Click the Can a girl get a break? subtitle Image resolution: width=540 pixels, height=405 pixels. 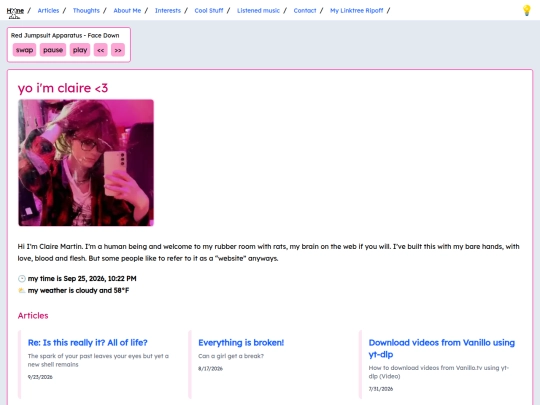pos(231,356)
